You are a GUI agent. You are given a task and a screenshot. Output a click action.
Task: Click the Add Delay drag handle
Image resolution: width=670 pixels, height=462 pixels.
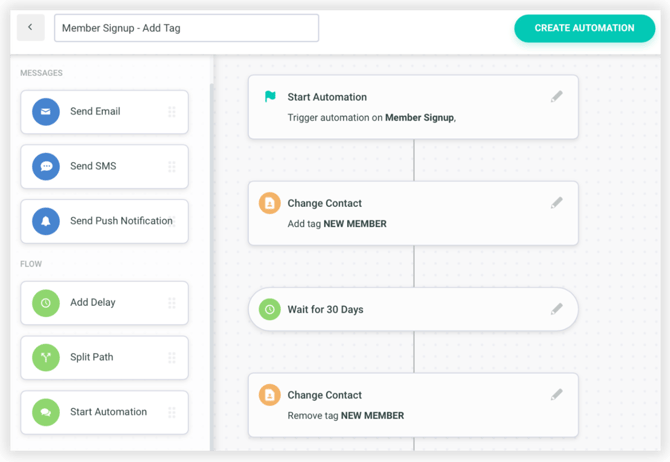(172, 303)
